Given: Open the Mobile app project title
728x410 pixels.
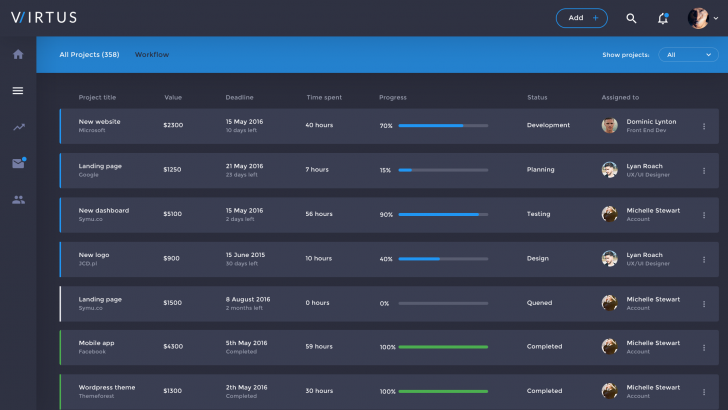Looking at the screenshot, I should [x=96, y=343].
